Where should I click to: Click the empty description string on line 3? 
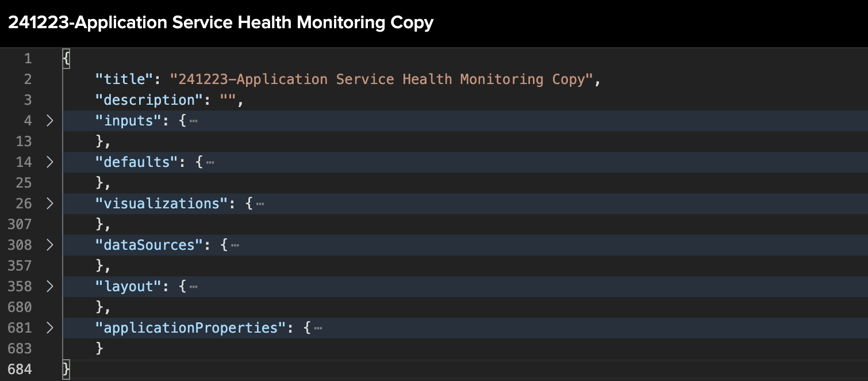(227, 100)
